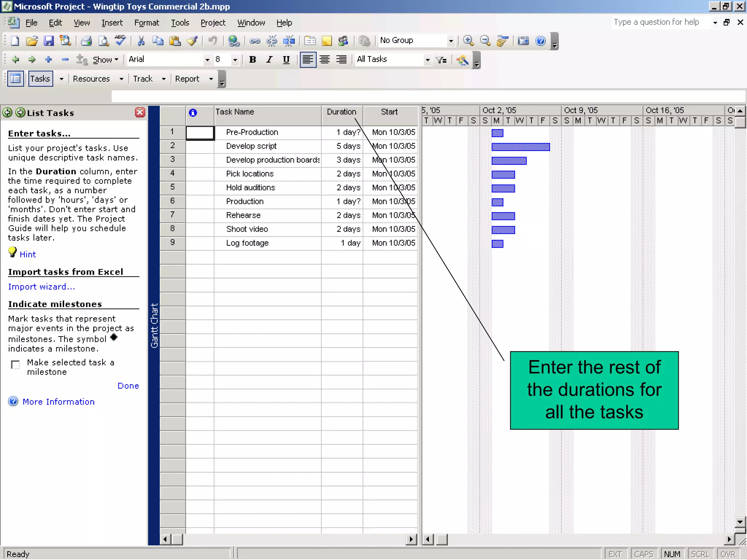
Task: Open the Insert menu
Action: click(112, 23)
